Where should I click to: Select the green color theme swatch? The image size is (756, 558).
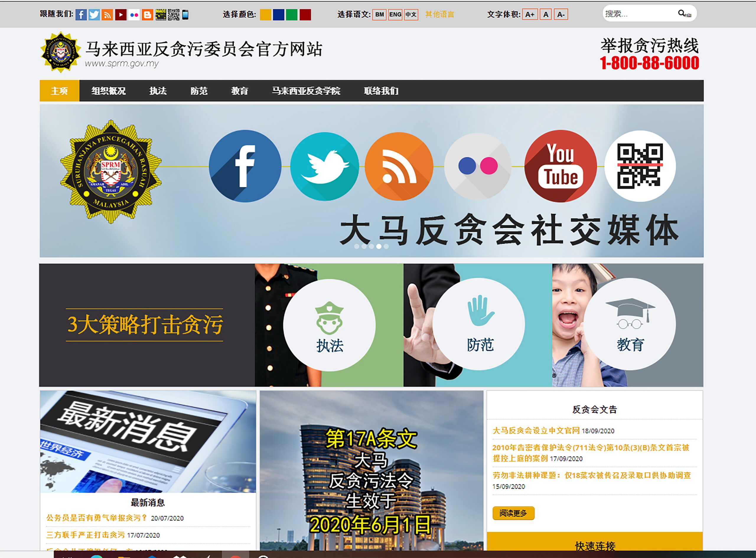click(292, 14)
